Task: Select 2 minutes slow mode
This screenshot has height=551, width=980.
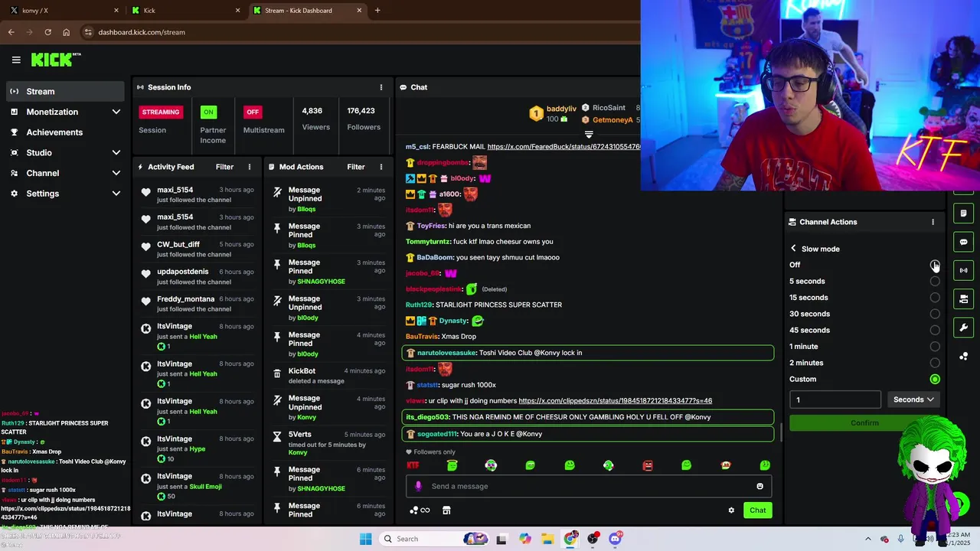Action: point(935,363)
